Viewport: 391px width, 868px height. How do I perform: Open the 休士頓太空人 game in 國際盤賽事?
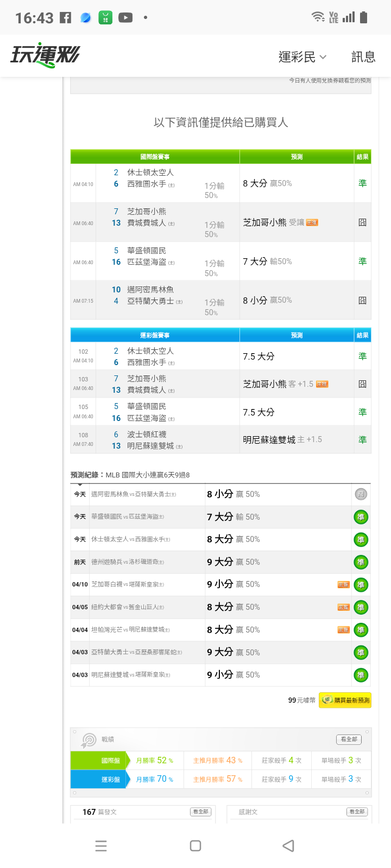150,173
